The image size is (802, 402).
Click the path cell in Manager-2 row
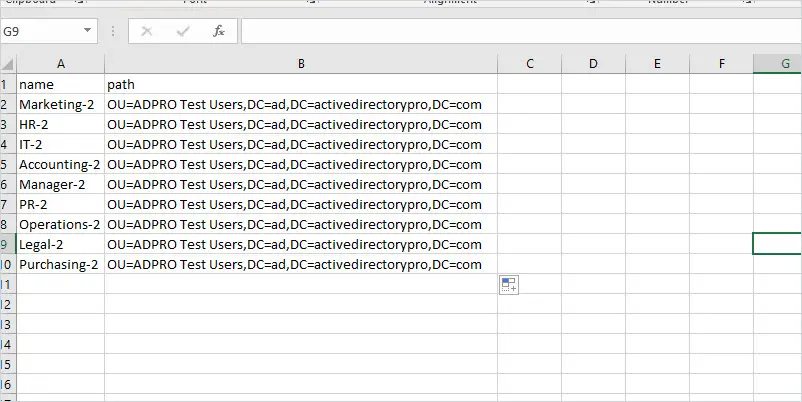point(301,184)
